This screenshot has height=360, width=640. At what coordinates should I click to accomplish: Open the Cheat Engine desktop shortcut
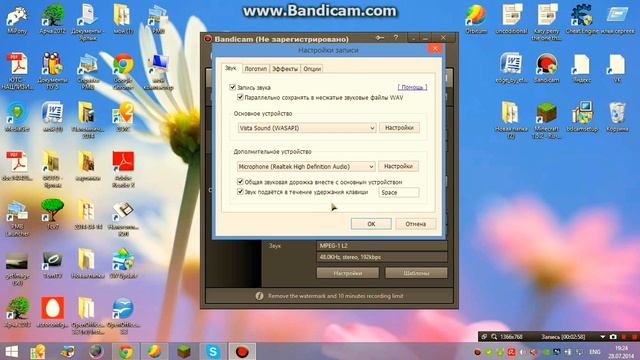point(582,18)
